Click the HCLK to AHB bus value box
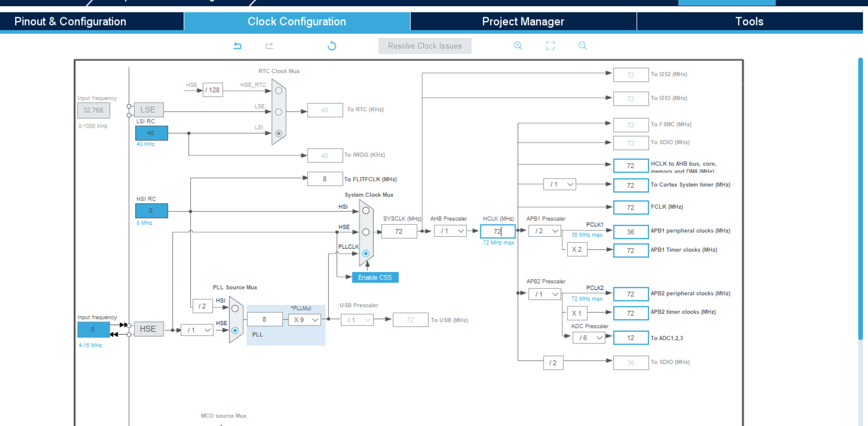 [631, 166]
